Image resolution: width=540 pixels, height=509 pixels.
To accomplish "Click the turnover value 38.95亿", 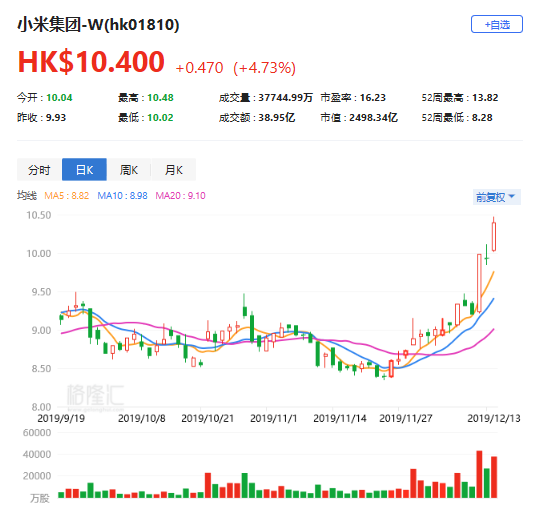I will 277,118.
